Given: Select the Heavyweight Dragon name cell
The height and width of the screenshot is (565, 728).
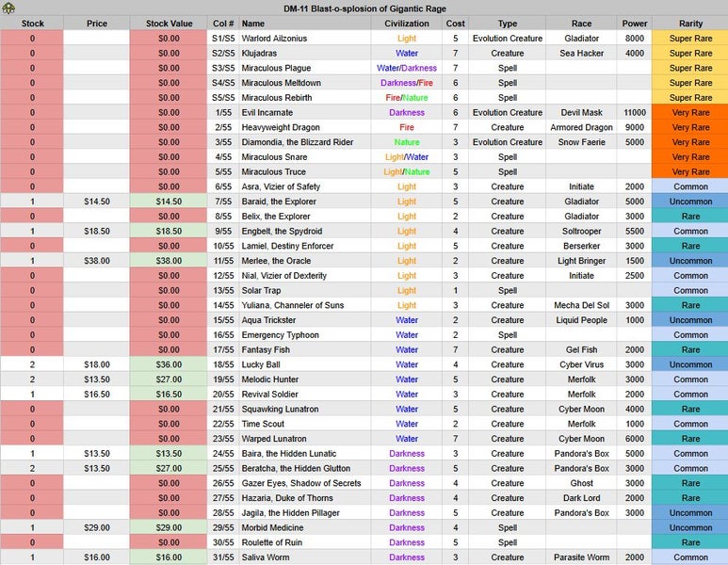Looking at the screenshot, I should coord(305,127).
